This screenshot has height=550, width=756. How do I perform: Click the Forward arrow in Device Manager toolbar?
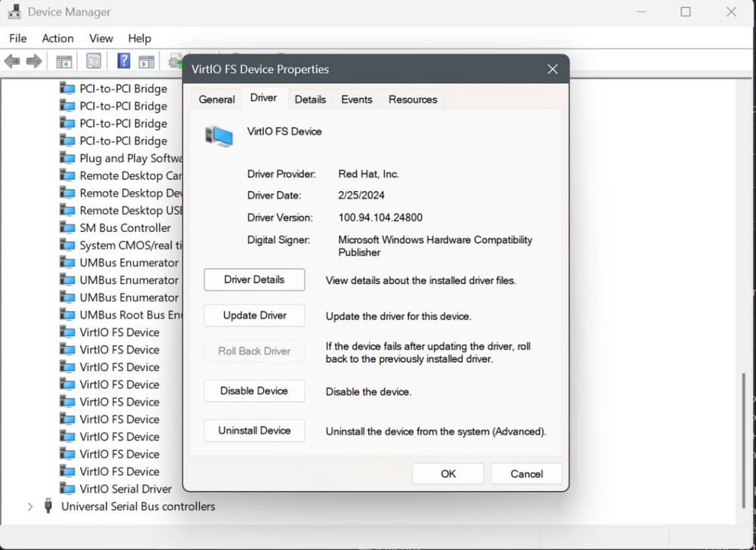[x=34, y=61]
